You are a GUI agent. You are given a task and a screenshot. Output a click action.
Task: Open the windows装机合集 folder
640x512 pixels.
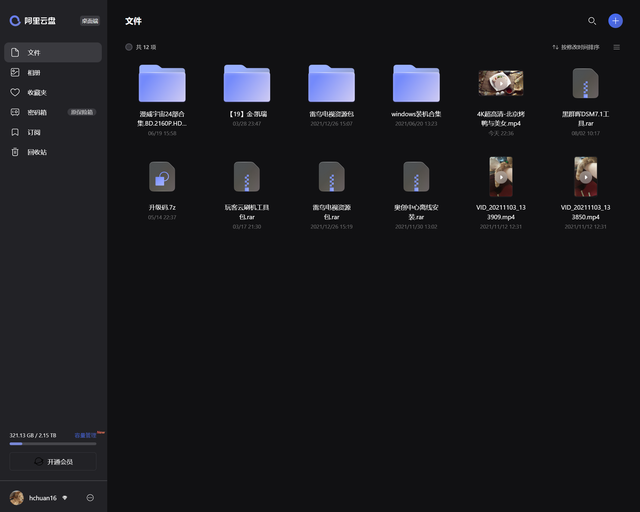click(416, 83)
